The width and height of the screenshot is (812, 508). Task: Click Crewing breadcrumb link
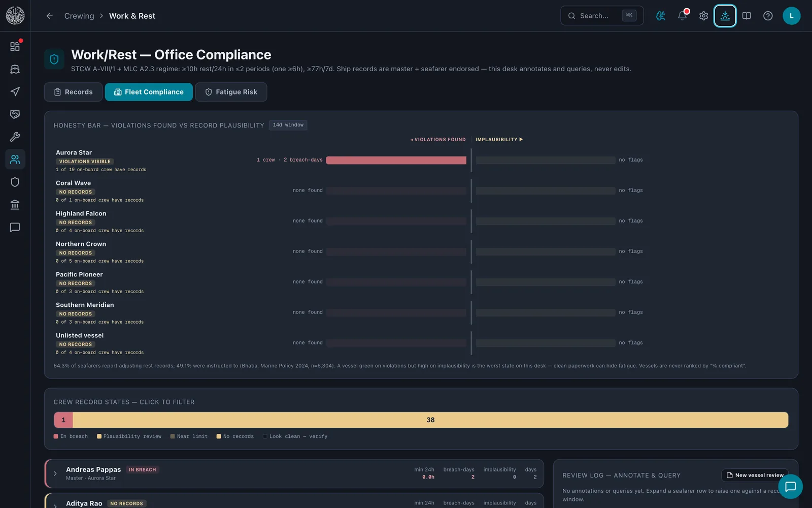tap(79, 16)
